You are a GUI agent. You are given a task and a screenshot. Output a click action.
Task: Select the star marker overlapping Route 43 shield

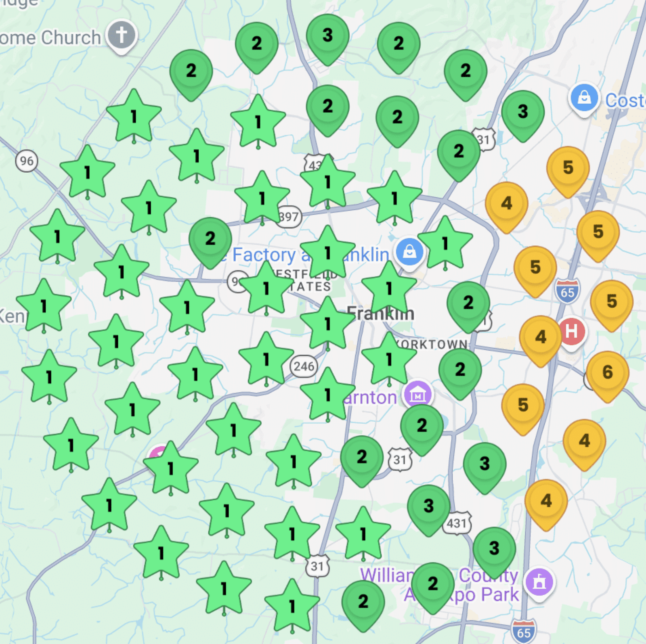(x=327, y=182)
